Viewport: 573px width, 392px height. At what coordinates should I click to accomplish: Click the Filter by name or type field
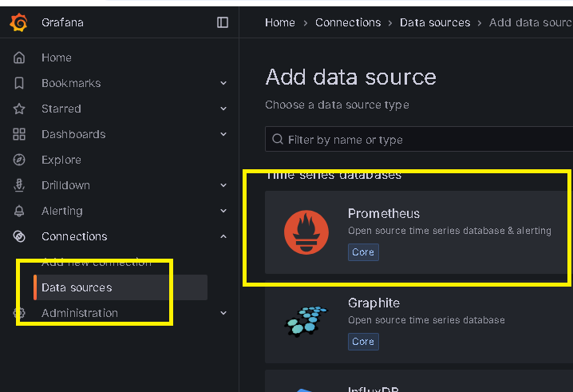tap(419, 140)
